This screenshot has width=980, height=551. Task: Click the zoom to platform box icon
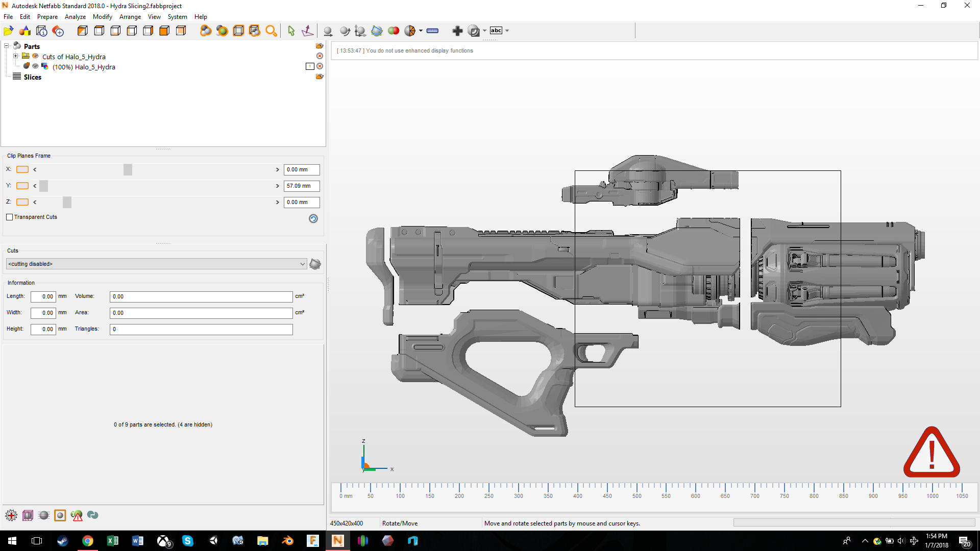[x=238, y=31]
